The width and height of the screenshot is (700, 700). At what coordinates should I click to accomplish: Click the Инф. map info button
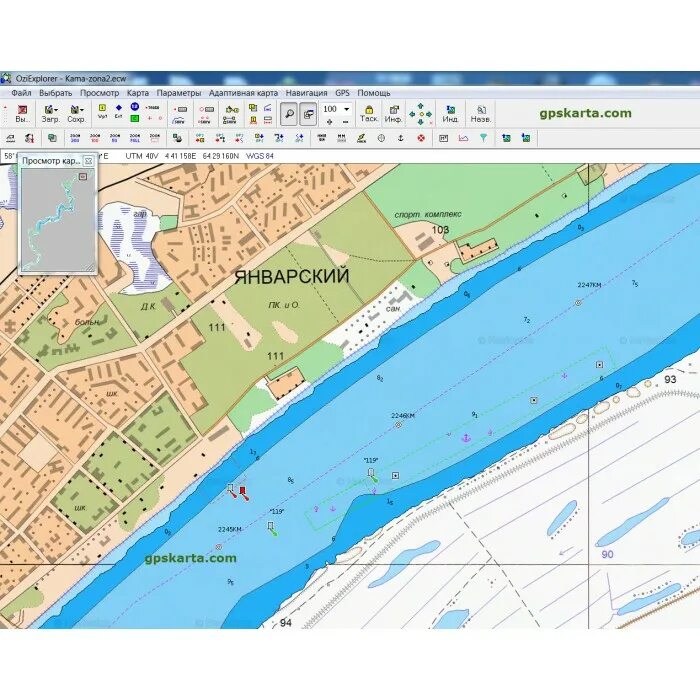click(393, 114)
